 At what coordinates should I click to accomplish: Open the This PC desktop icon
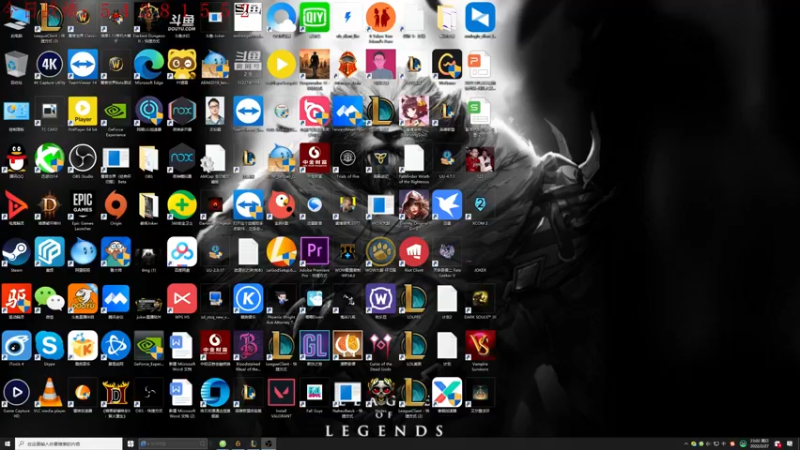click(16, 18)
